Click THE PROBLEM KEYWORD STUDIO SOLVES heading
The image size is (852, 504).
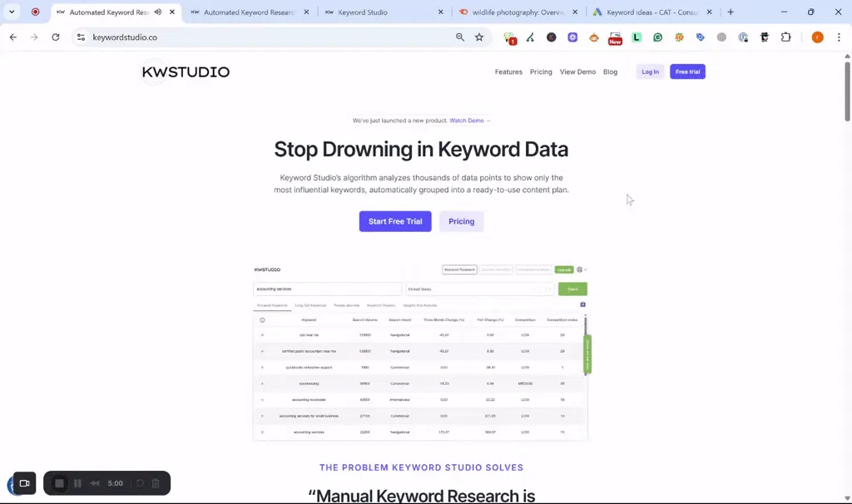point(421,467)
